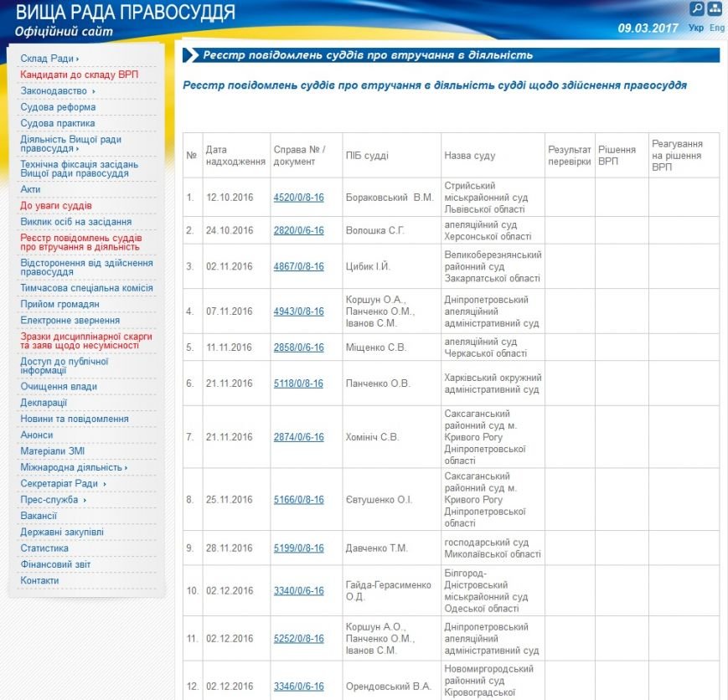Expand Секретаріат Ради menu item

63,484
